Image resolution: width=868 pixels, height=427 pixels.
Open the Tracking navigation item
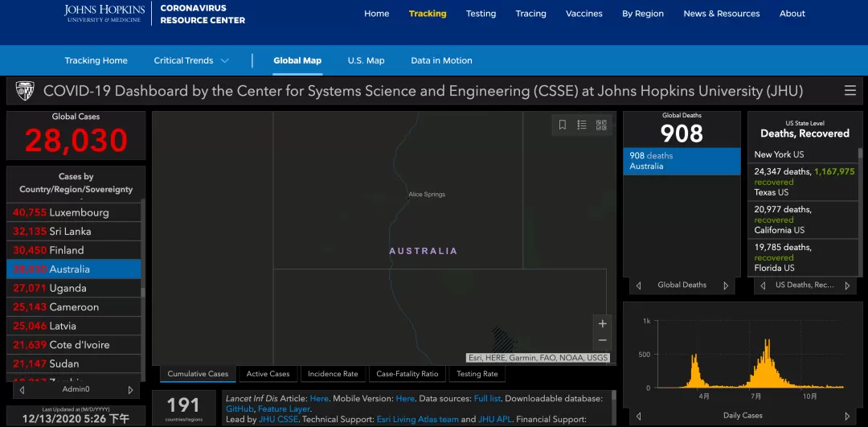pyautogui.click(x=428, y=14)
